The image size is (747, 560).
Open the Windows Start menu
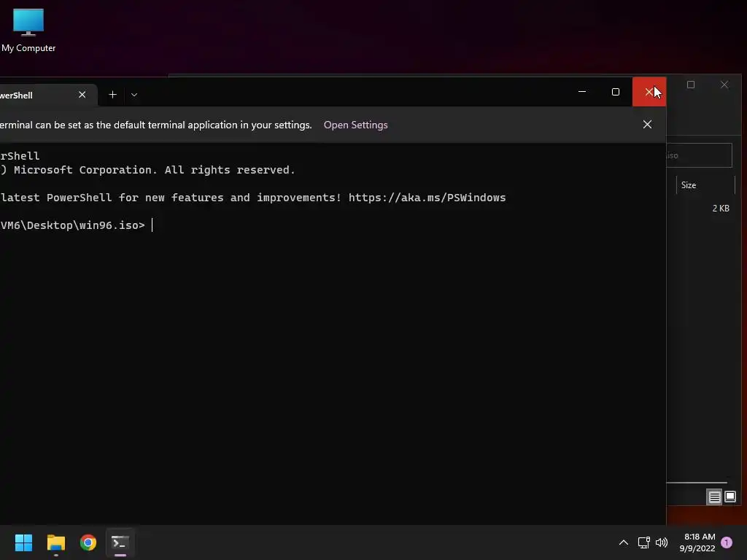(x=23, y=542)
